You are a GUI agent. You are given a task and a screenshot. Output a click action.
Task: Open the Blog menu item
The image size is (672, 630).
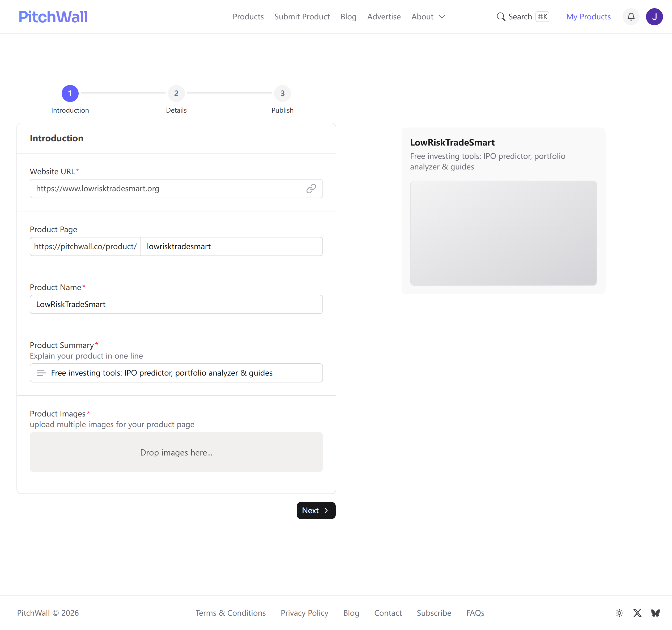pyautogui.click(x=348, y=16)
